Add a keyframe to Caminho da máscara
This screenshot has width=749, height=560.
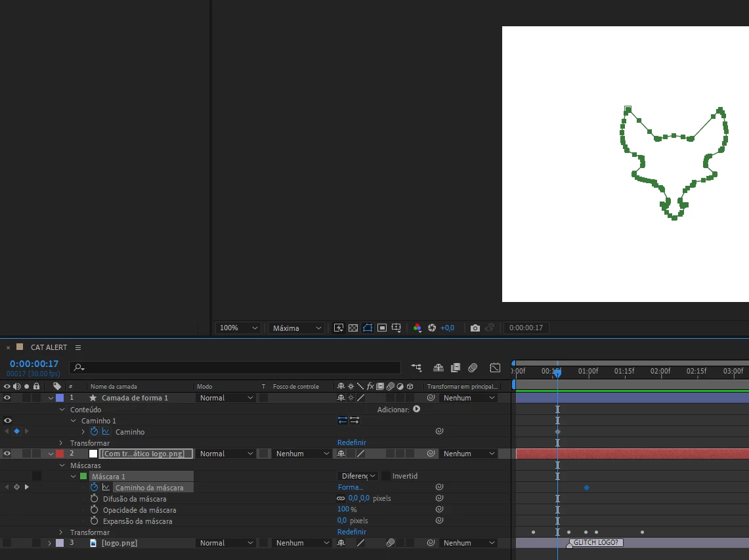pyautogui.click(x=16, y=487)
